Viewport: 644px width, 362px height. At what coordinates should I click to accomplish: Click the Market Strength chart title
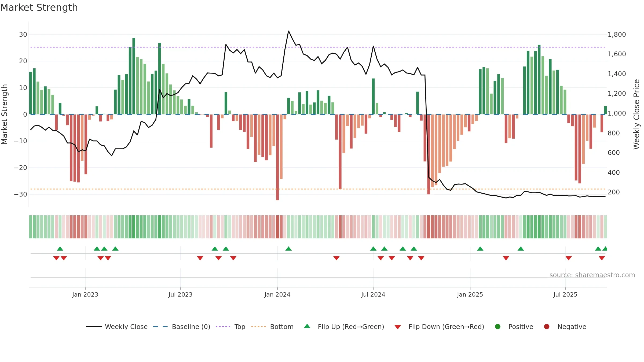coord(39,8)
